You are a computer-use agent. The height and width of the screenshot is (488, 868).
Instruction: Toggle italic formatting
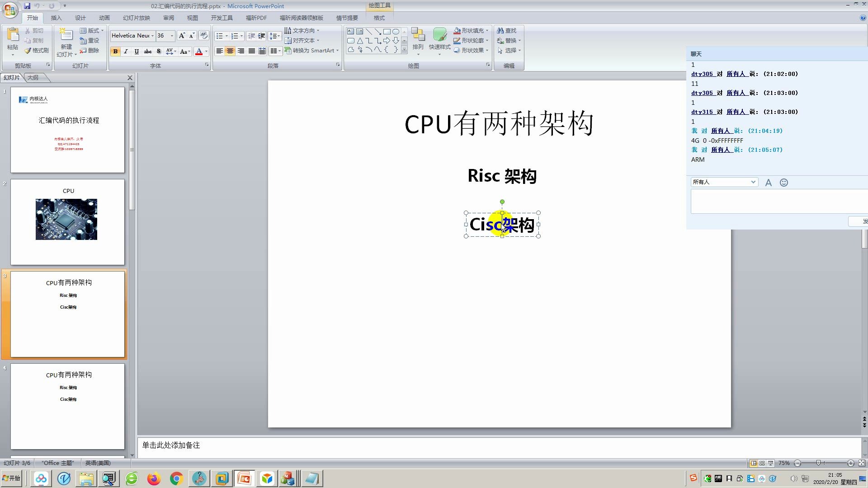(x=126, y=52)
